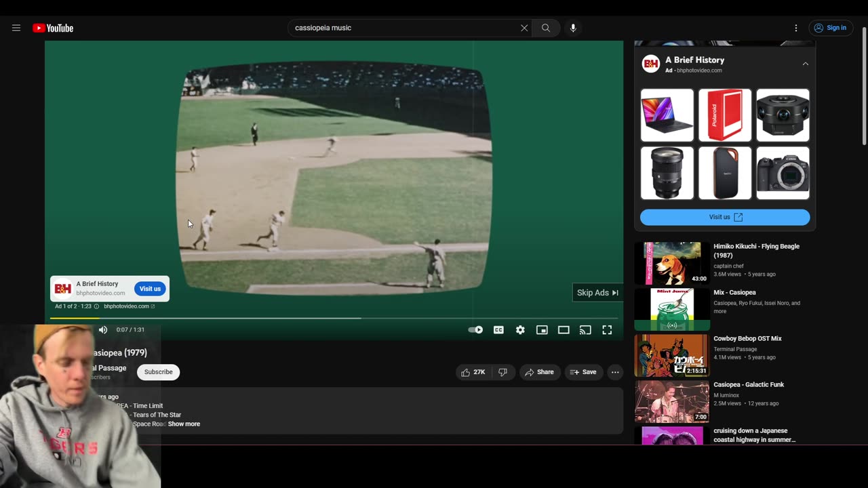Open 'cruising down a Japanese coastal highway' video
Image resolution: width=868 pixels, height=488 pixels.
pyautogui.click(x=754, y=435)
